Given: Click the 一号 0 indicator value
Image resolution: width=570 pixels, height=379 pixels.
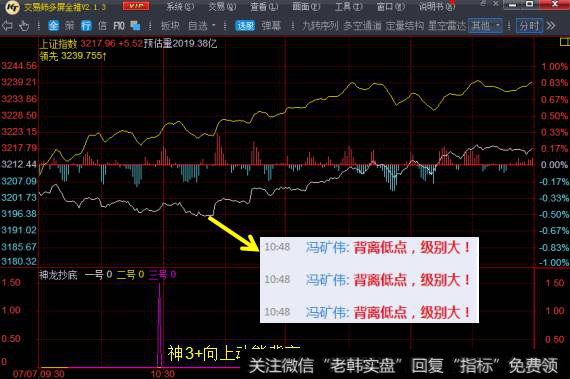Looking at the screenshot, I should (99, 275).
